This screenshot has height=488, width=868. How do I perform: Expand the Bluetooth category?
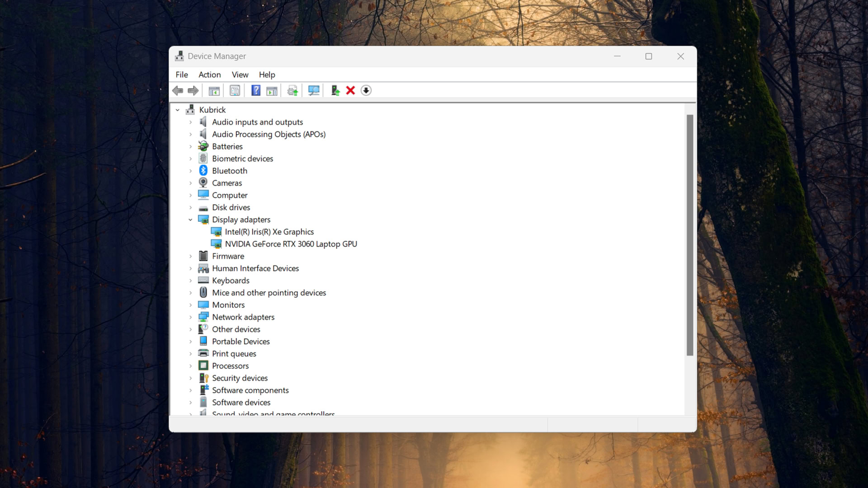(190, 171)
